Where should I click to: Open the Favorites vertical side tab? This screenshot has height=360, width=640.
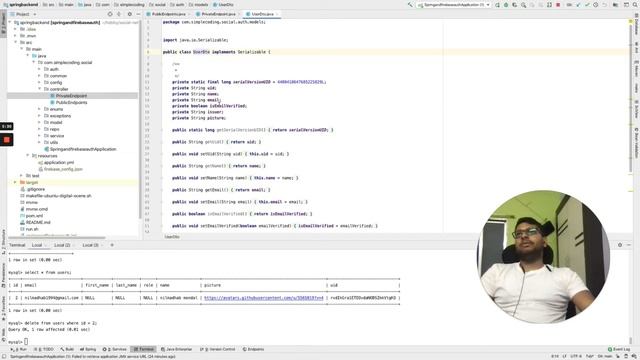3,308
